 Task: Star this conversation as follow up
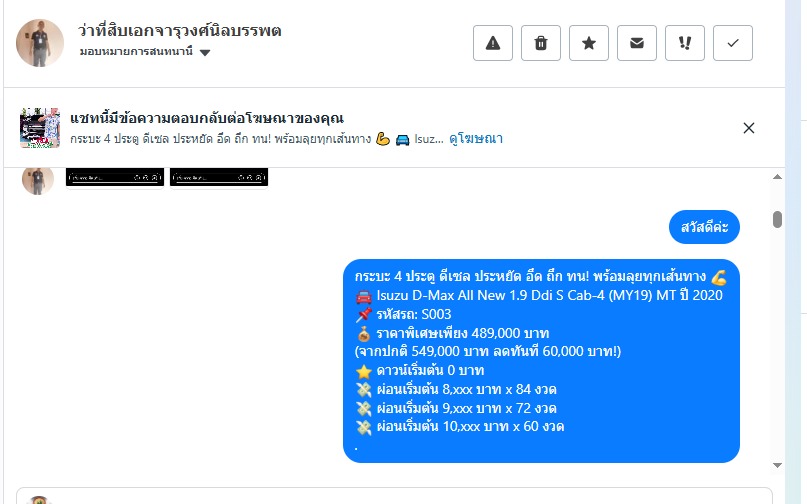(589, 43)
